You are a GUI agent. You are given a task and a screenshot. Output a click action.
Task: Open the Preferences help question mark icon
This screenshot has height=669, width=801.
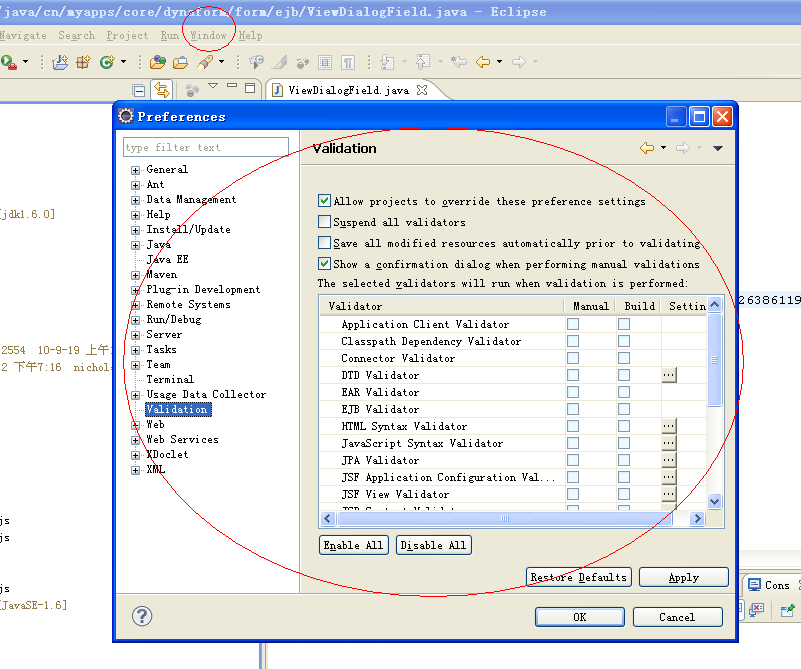point(142,616)
